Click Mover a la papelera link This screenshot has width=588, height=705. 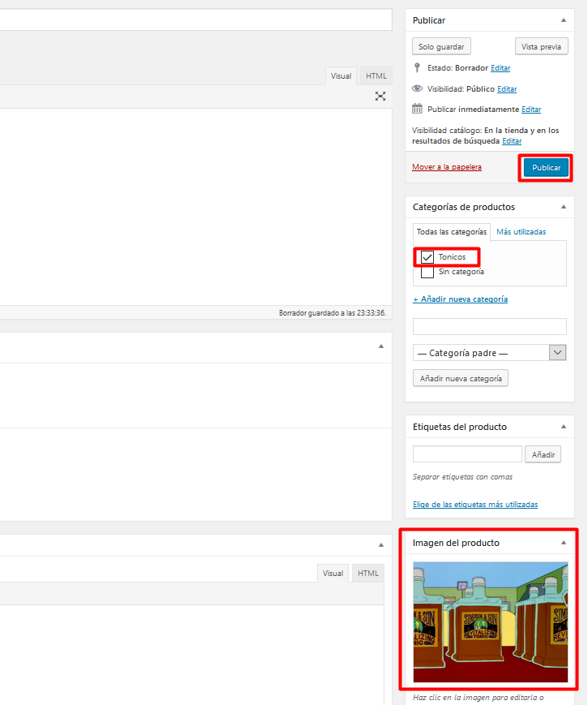[447, 167]
